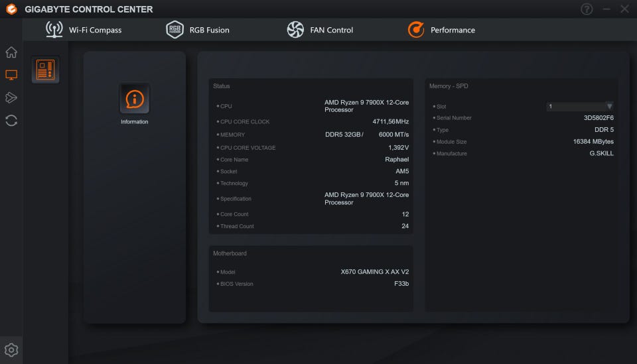Click the Core Count value 12
This screenshot has height=364, width=637.
click(405, 214)
